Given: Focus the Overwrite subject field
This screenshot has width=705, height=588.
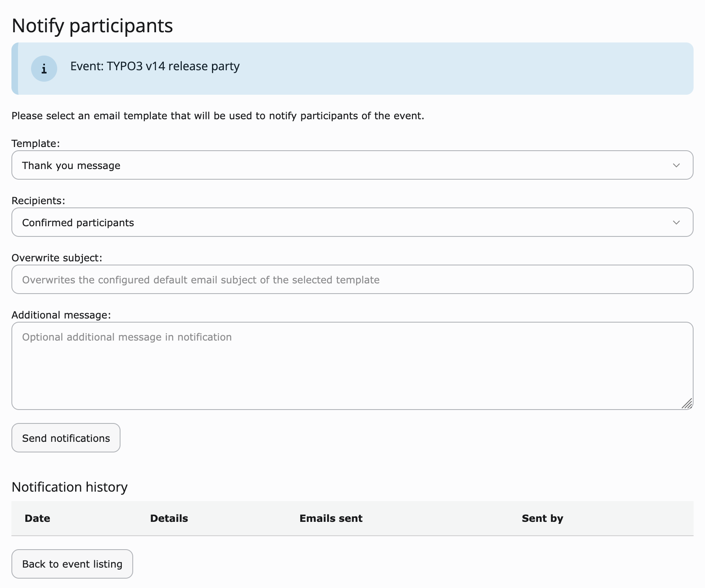Looking at the screenshot, I should click(352, 279).
